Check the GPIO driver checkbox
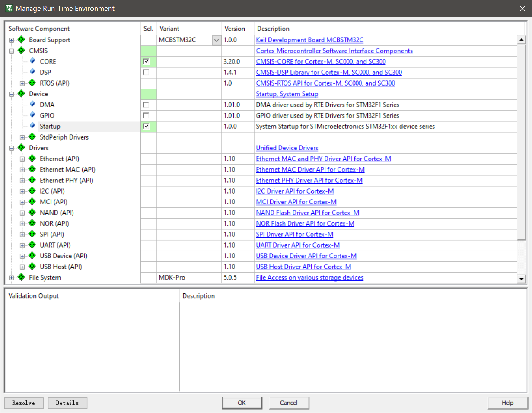The width and height of the screenshot is (532, 413). 146,115
